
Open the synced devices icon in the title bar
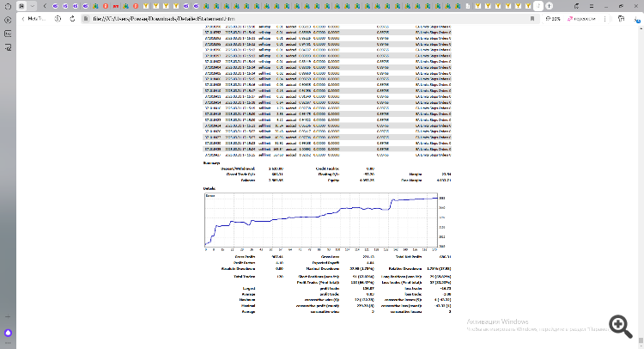coord(577,6)
